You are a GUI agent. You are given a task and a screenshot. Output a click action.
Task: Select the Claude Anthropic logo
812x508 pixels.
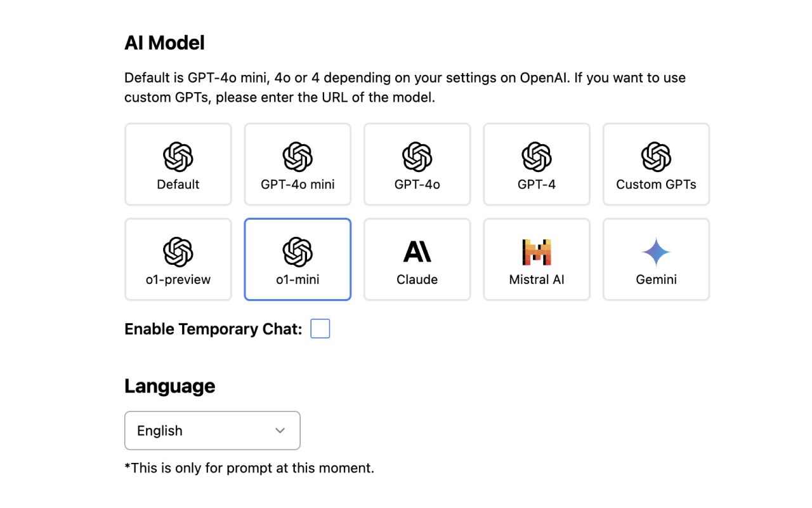[417, 251]
